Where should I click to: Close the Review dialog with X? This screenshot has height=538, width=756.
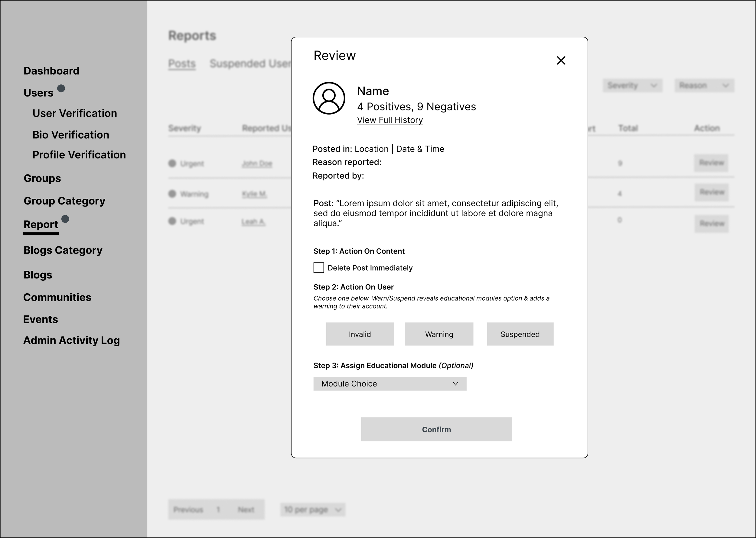click(x=561, y=60)
